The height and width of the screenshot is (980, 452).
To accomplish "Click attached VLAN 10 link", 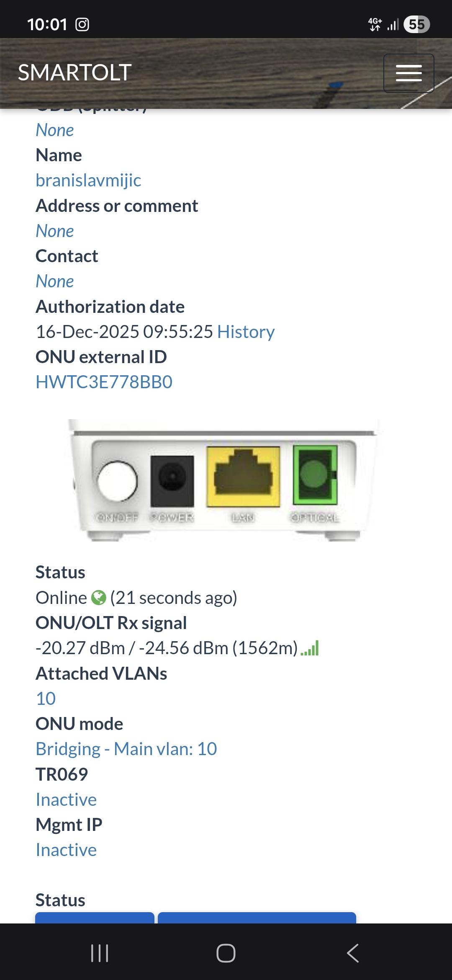I will coord(46,699).
